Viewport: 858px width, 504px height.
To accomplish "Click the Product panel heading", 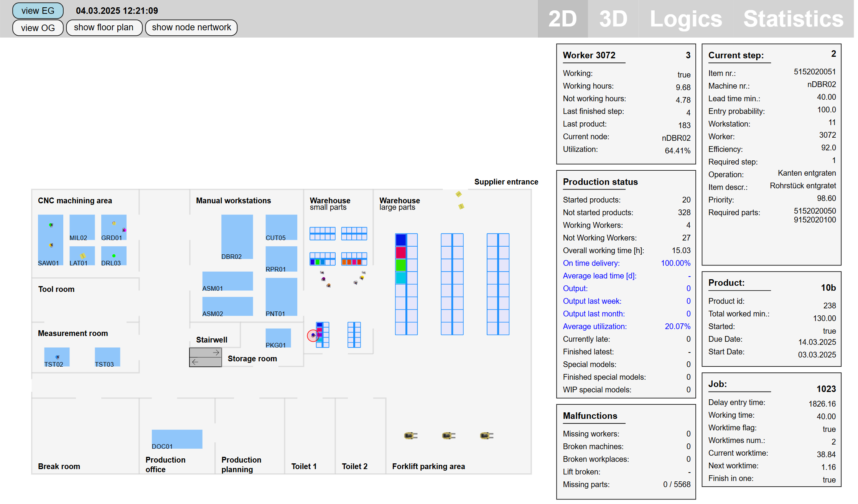I will [x=726, y=283].
